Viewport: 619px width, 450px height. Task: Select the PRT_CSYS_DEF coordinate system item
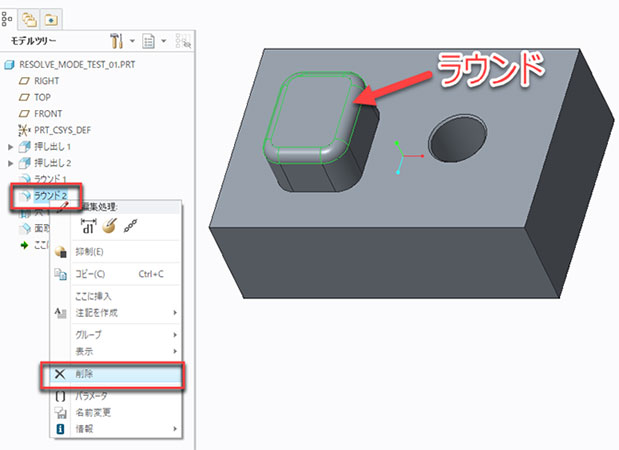pos(68,130)
